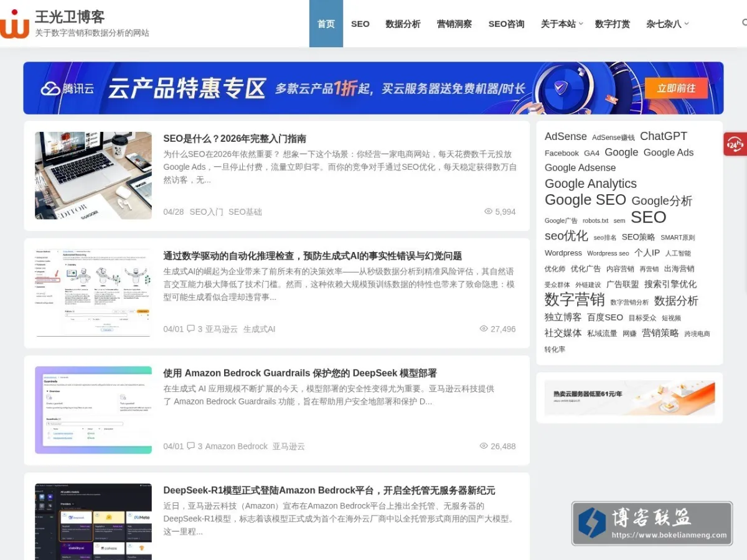Viewport: 747px width, 560px height.
Task: Click the Google分析 tag
Action: 662,200
